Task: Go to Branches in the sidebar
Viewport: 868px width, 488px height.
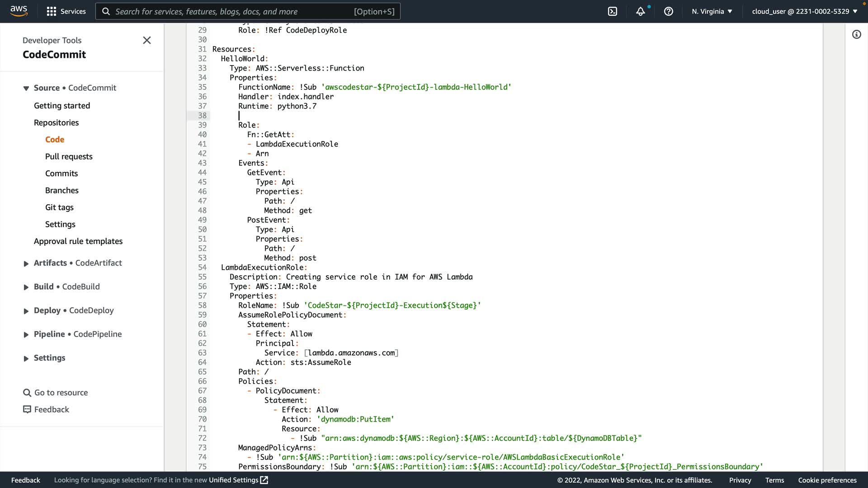Action: click(62, 190)
